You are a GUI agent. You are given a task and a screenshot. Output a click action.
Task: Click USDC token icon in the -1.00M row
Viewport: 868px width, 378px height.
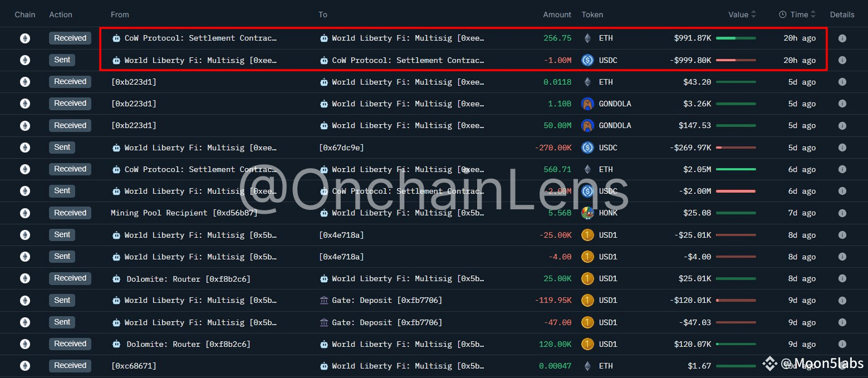[x=587, y=60]
